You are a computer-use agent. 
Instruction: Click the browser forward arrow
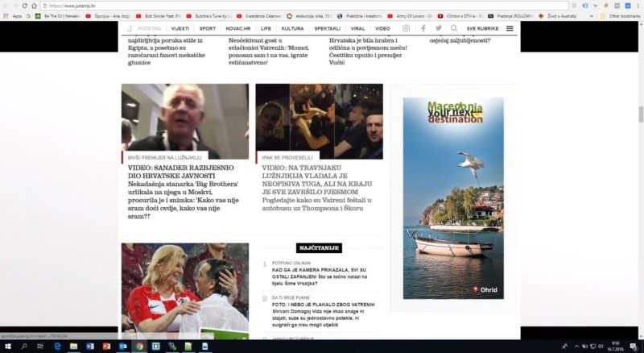pyautogui.click(x=14, y=6)
